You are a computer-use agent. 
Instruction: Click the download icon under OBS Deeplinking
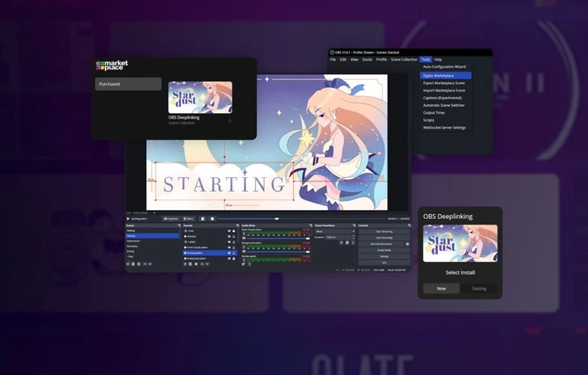click(x=229, y=120)
